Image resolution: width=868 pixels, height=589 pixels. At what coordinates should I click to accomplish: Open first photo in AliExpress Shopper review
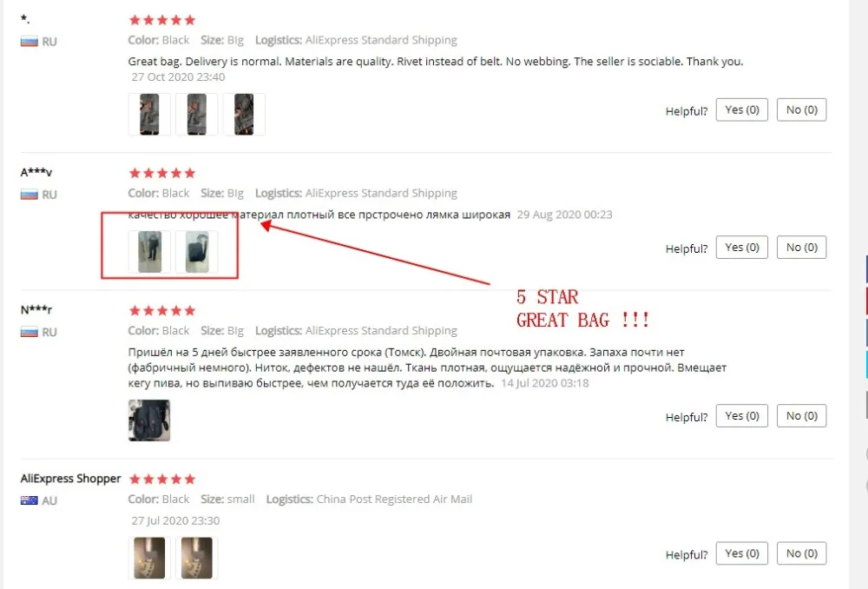[149, 558]
